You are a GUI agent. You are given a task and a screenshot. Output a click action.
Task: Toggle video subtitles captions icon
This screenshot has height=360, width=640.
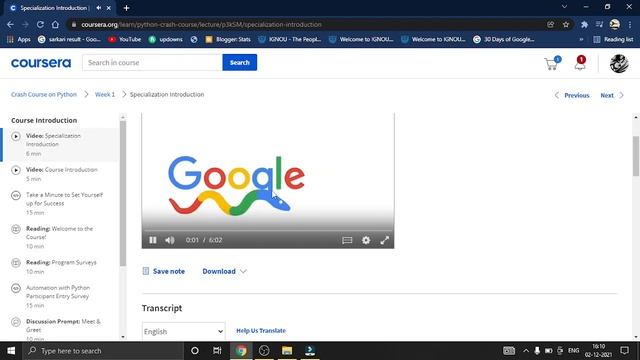[347, 240]
